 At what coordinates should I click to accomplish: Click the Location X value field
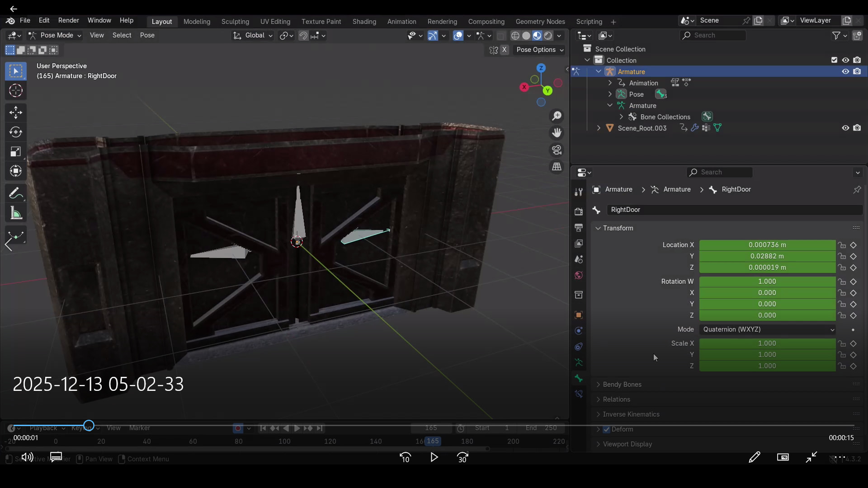click(x=767, y=245)
